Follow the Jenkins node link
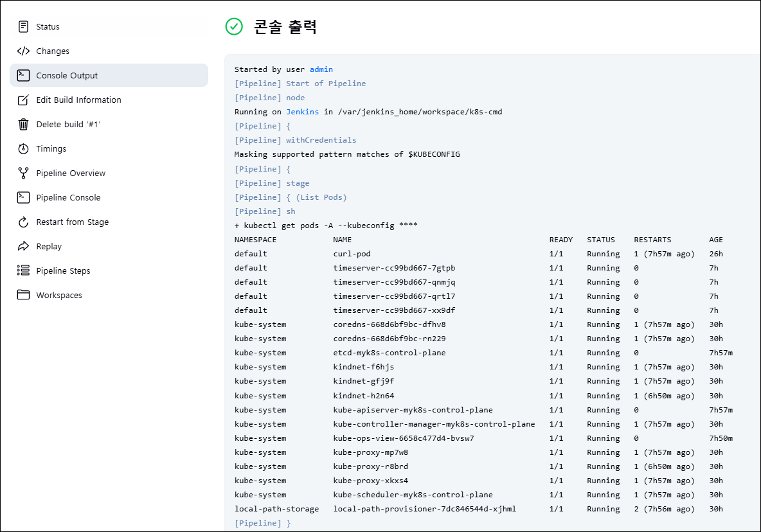The height and width of the screenshot is (532, 761). point(302,112)
